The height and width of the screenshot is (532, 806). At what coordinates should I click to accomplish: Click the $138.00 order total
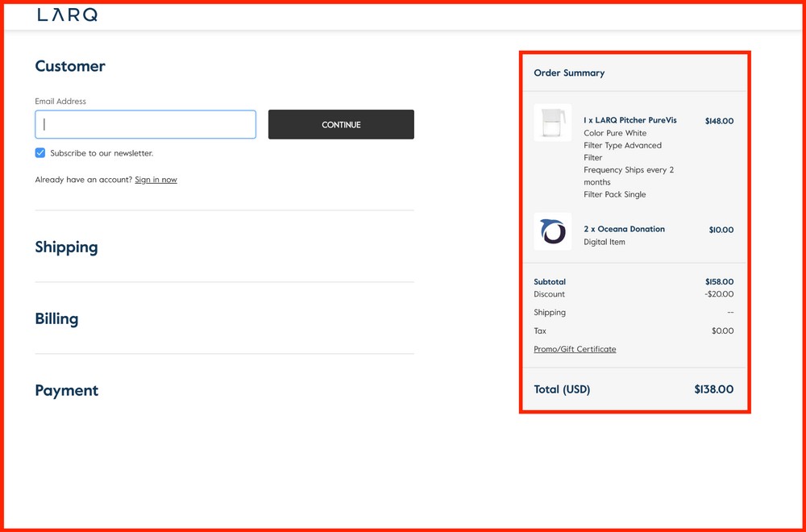713,389
